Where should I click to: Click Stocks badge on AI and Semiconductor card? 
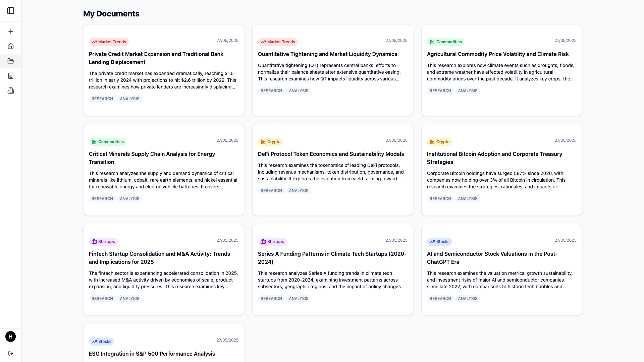(439, 242)
